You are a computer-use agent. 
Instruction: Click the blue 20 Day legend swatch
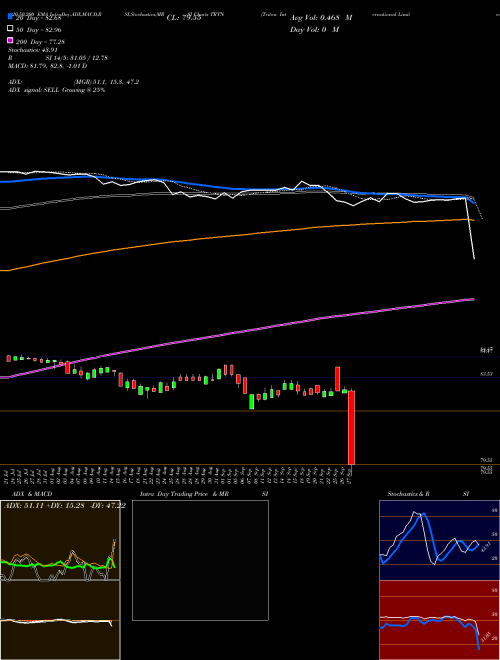tap(10, 17)
